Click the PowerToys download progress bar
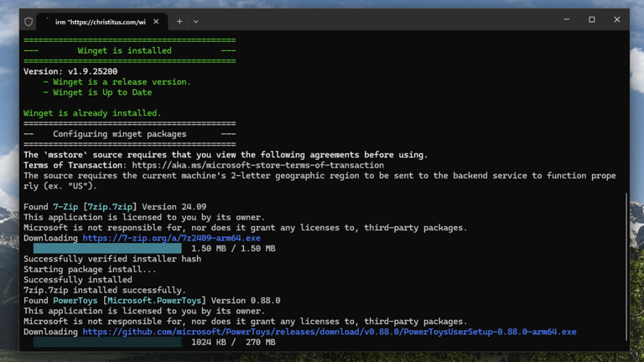 (x=107, y=343)
